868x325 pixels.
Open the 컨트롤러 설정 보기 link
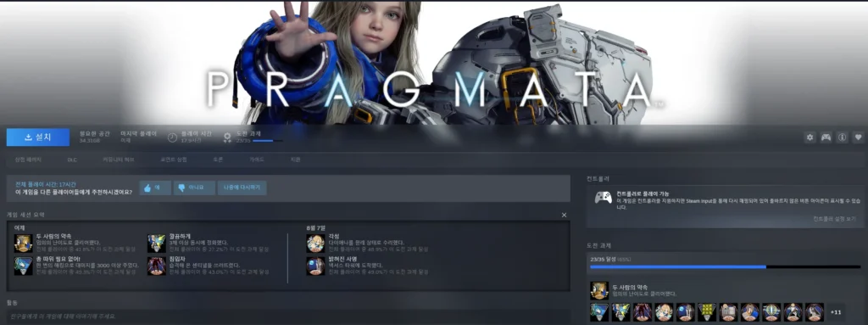(x=834, y=219)
